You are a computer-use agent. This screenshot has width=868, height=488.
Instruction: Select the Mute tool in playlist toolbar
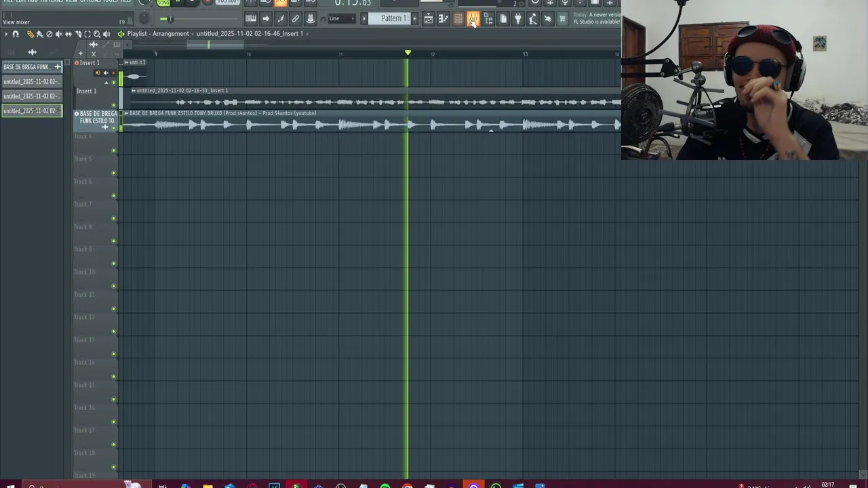(x=59, y=34)
